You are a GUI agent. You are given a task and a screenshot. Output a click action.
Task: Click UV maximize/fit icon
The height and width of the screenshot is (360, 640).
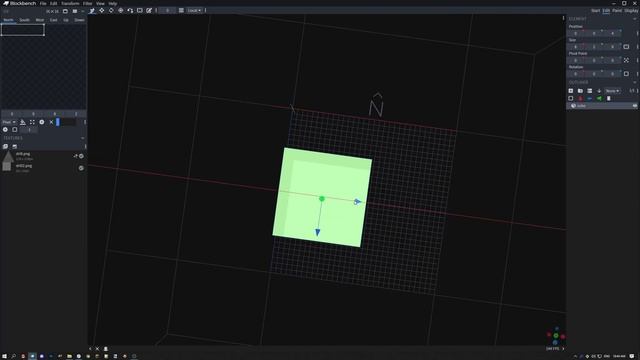tap(32, 122)
